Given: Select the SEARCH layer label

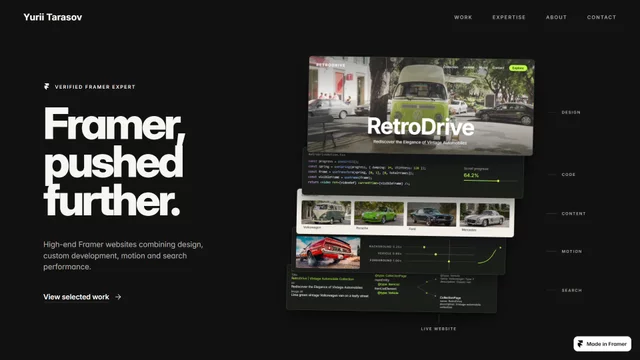Looking at the screenshot, I should pos(571,291).
